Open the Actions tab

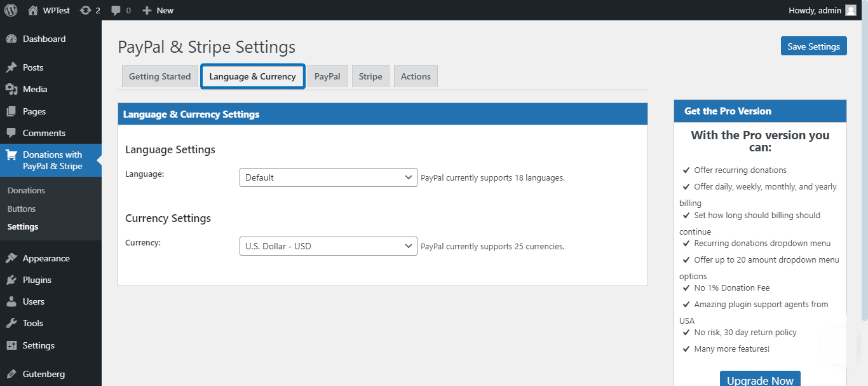pyautogui.click(x=416, y=76)
